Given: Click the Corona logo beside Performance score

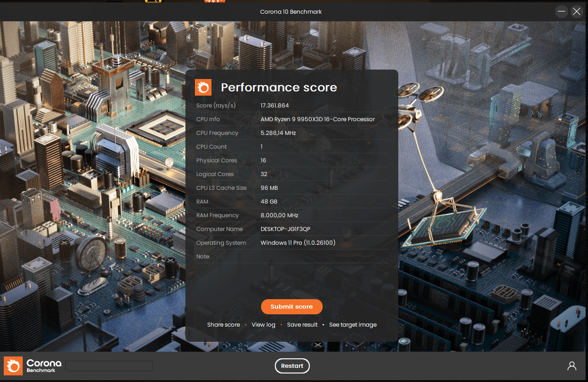Looking at the screenshot, I should [203, 87].
